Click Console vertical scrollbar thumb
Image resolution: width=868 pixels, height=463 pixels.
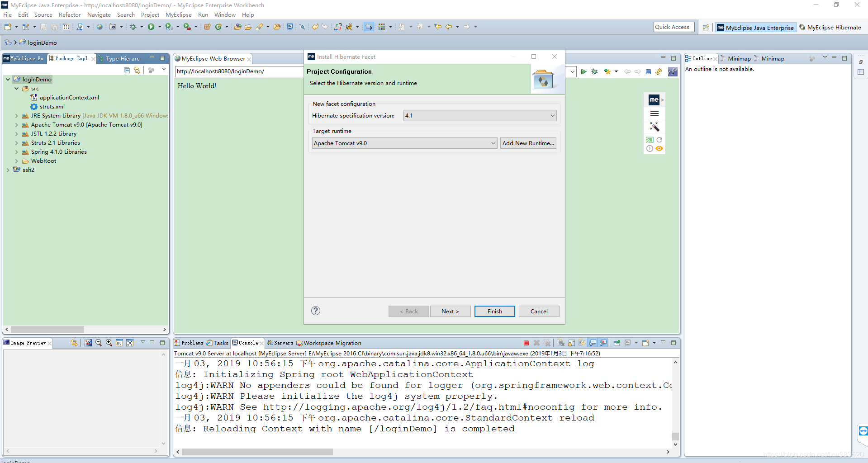[x=675, y=436]
